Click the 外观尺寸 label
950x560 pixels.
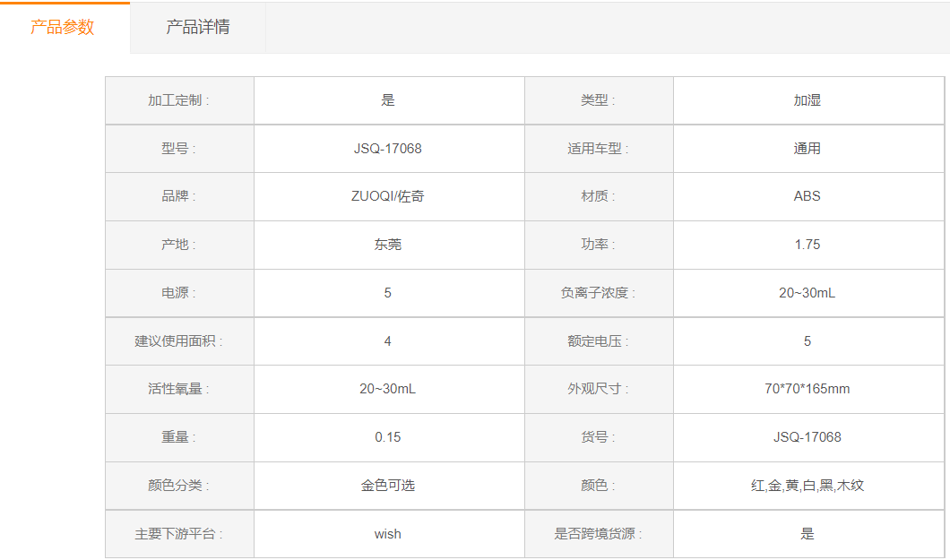tap(599, 389)
